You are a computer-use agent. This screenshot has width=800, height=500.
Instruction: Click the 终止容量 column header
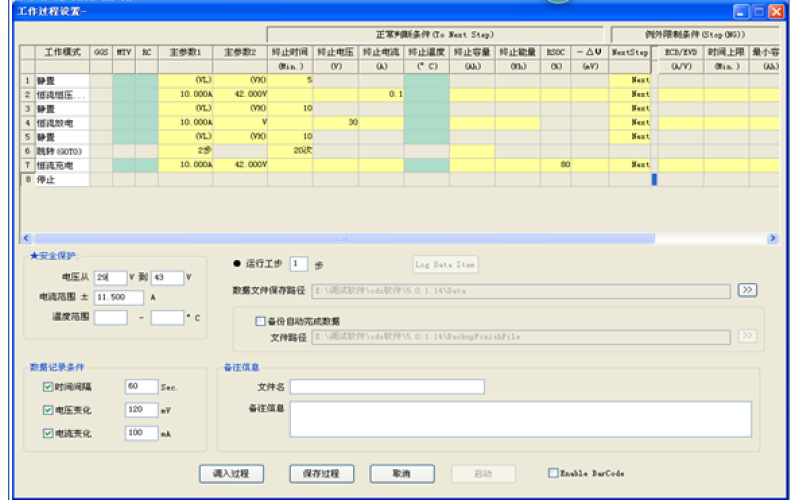(472, 52)
